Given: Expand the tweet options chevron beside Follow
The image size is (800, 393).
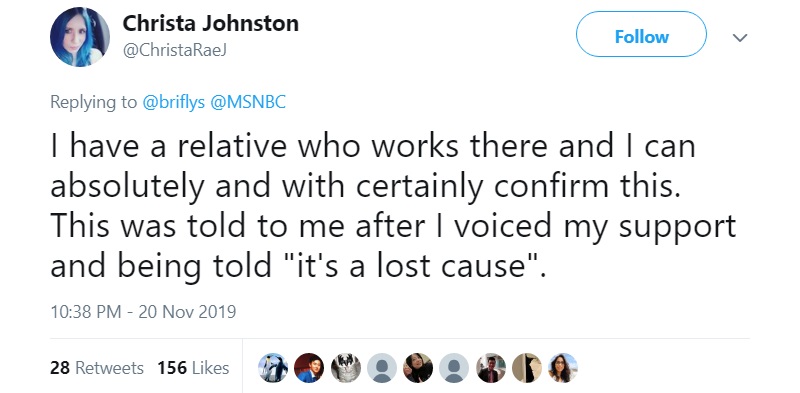Looking at the screenshot, I should (740, 37).
